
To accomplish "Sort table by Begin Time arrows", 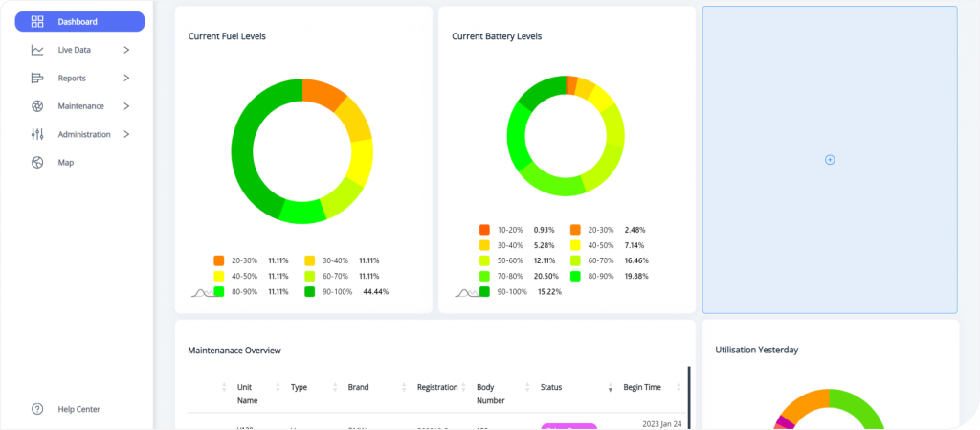I will [x=679, y=388].
